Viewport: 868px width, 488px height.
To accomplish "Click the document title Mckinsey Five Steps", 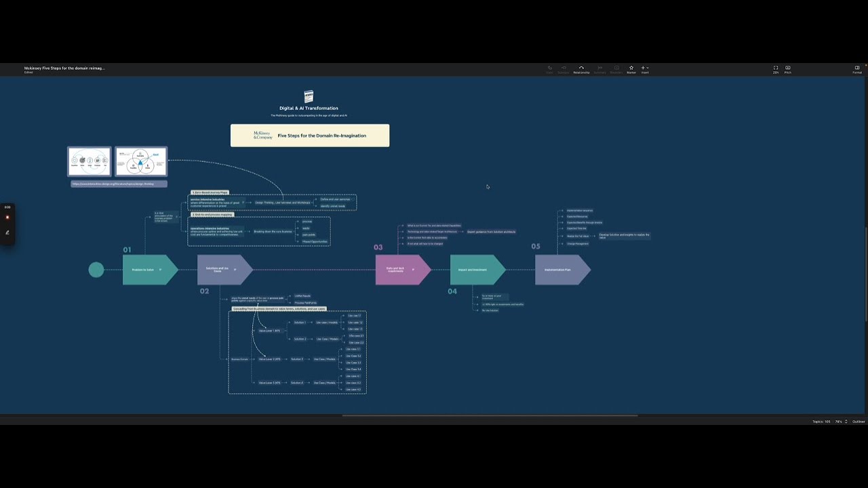I will 64,68.
